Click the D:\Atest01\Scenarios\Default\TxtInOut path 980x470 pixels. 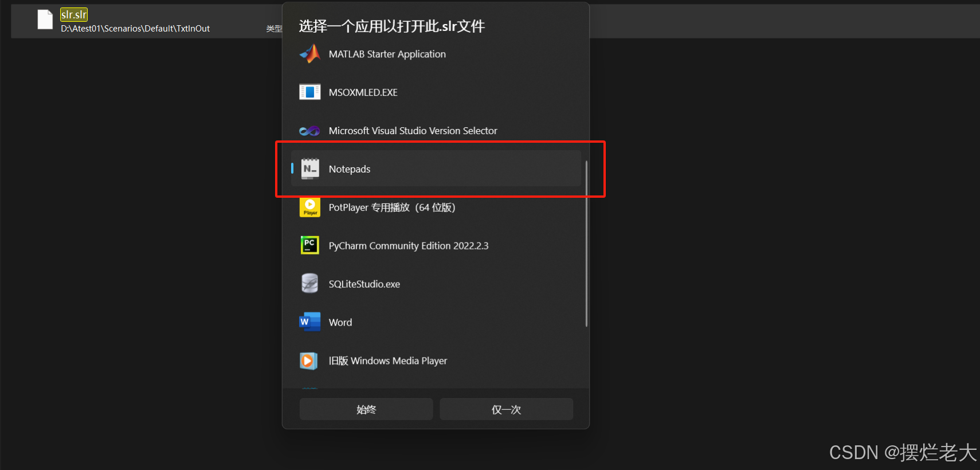[135, 29]
